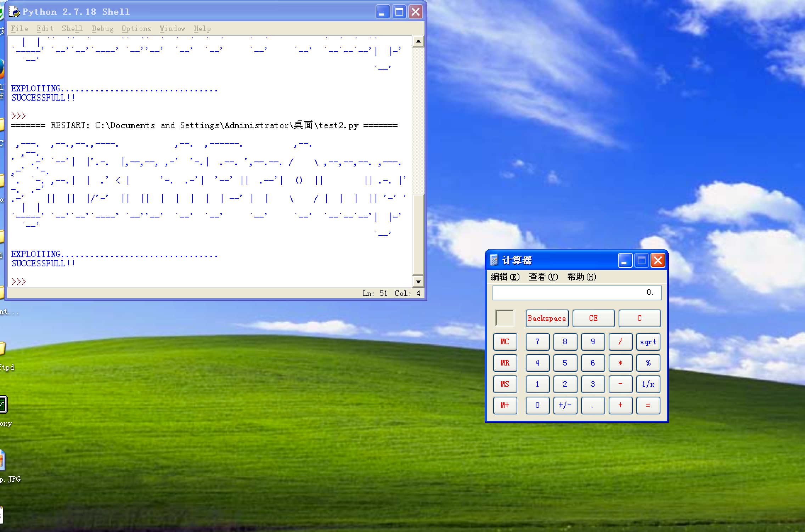Open calculator 帮助(H) menu
805x532 pixels.
(582, 277)
